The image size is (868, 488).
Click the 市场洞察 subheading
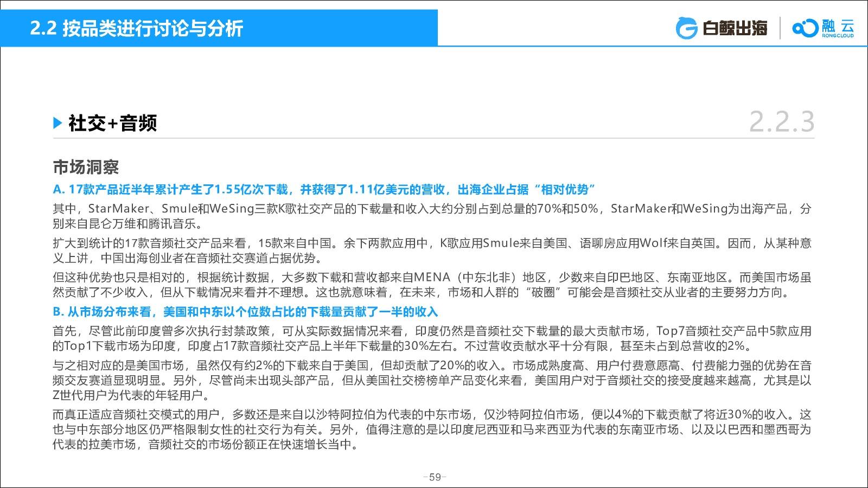coord(86,167)
